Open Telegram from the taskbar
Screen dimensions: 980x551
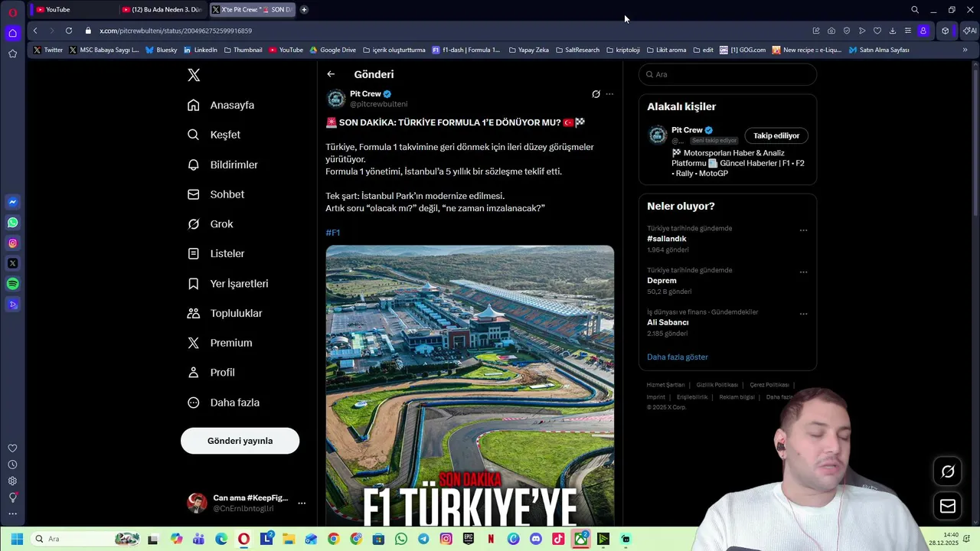[x=423, y=539]
